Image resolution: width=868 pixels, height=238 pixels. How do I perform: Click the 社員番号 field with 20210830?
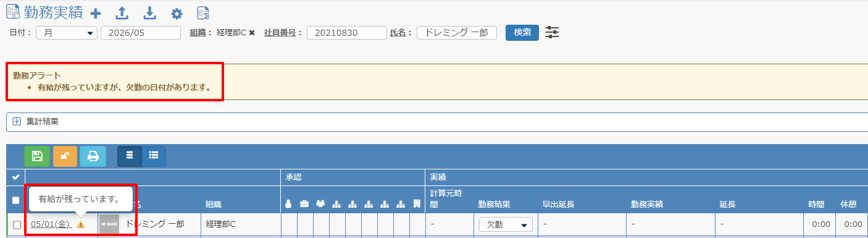(346, 33)
